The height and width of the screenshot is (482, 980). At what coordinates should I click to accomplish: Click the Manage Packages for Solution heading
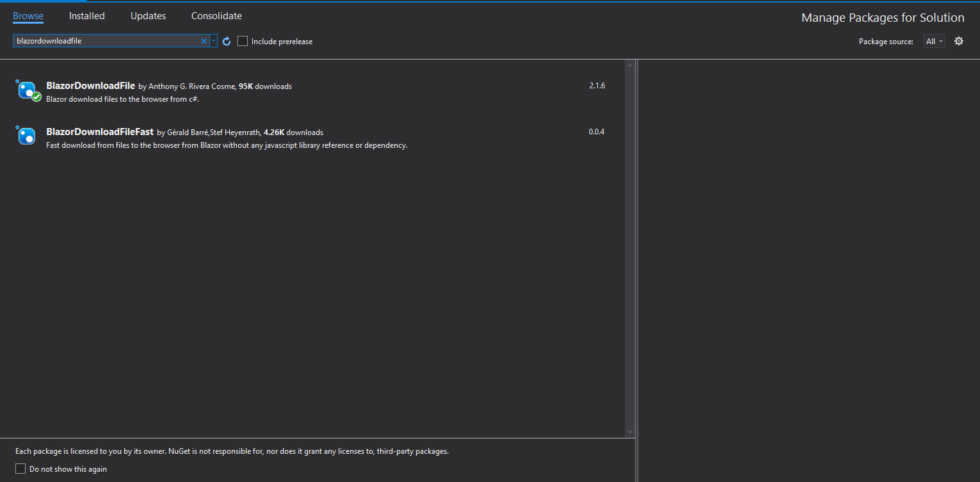883,18
